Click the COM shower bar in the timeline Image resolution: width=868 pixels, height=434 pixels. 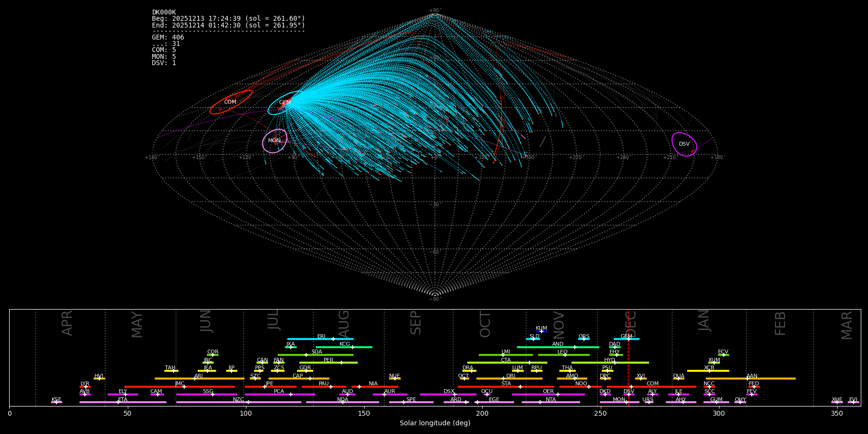pyautogui.click(x=651, y=386)
